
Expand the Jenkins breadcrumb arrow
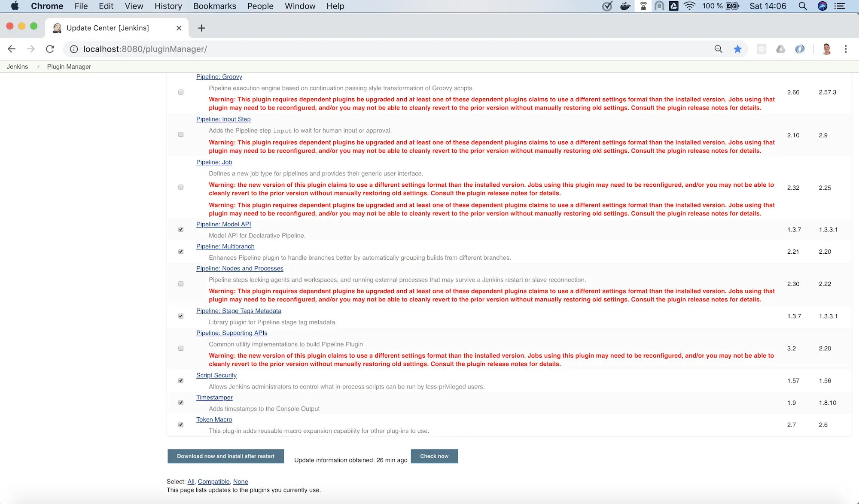38,67
